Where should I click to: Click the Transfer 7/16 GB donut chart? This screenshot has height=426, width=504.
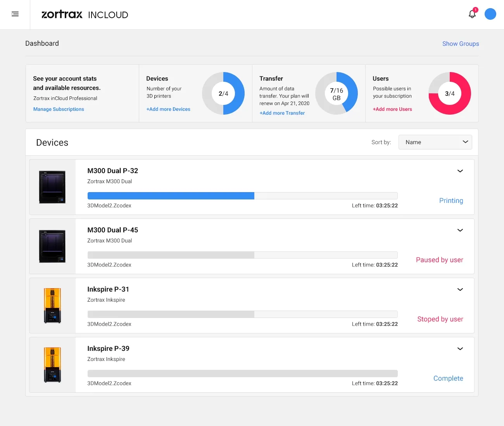[x=337, y=93]
